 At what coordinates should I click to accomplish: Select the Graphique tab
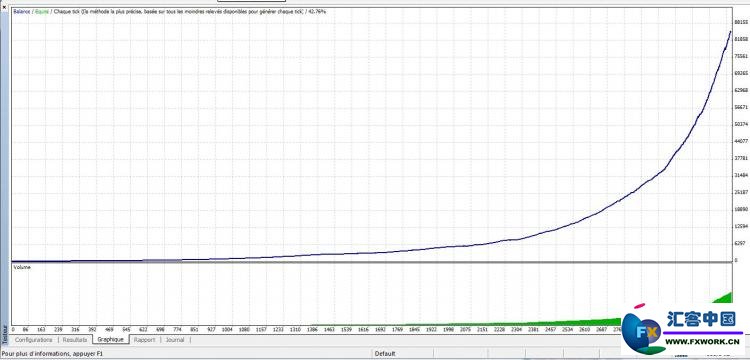click(110, 339)
